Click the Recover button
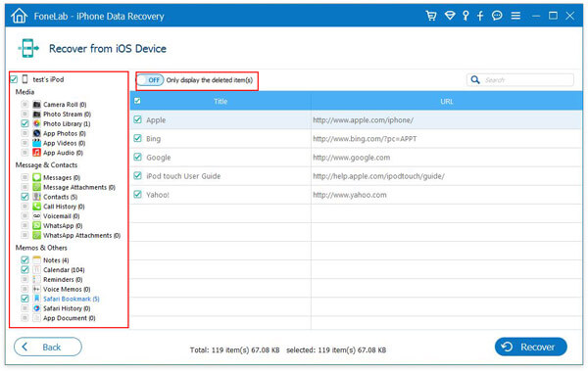The width and height of the screenshot is (588, 371). (x=530, y=347)
